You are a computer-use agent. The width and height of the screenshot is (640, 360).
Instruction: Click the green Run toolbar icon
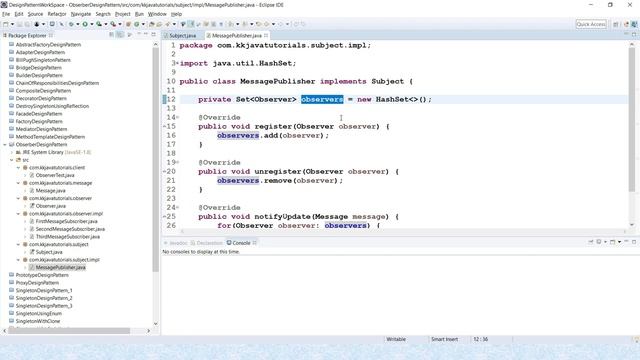85,24
